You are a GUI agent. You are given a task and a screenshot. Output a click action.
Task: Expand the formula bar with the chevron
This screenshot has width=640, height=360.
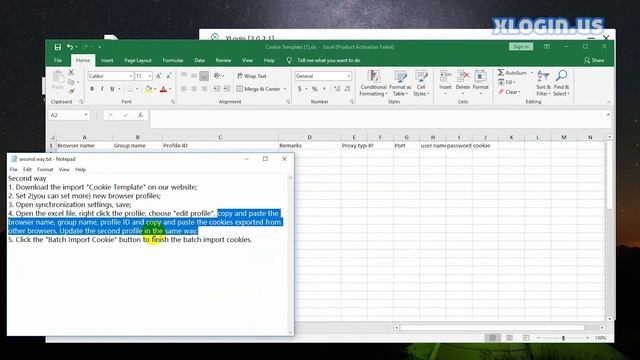point(608,115)
